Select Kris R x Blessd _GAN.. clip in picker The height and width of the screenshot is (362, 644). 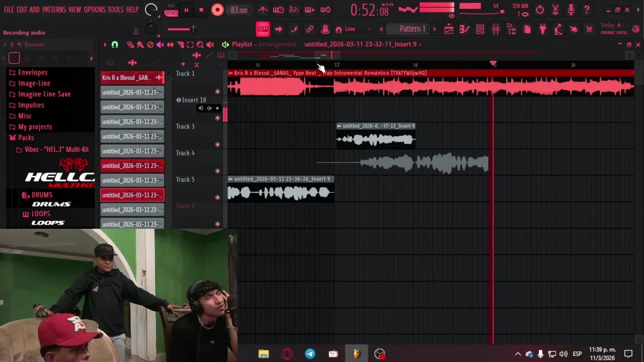pyautogui.click(x=132, y=77)
